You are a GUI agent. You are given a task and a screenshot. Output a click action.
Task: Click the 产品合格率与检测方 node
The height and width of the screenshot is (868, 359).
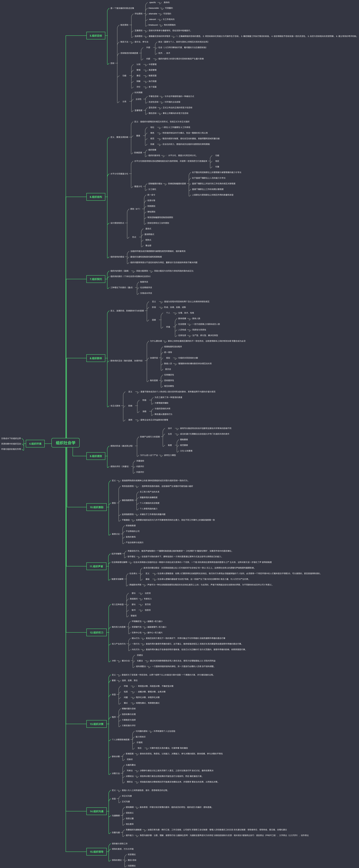click(x=135, y=542)
